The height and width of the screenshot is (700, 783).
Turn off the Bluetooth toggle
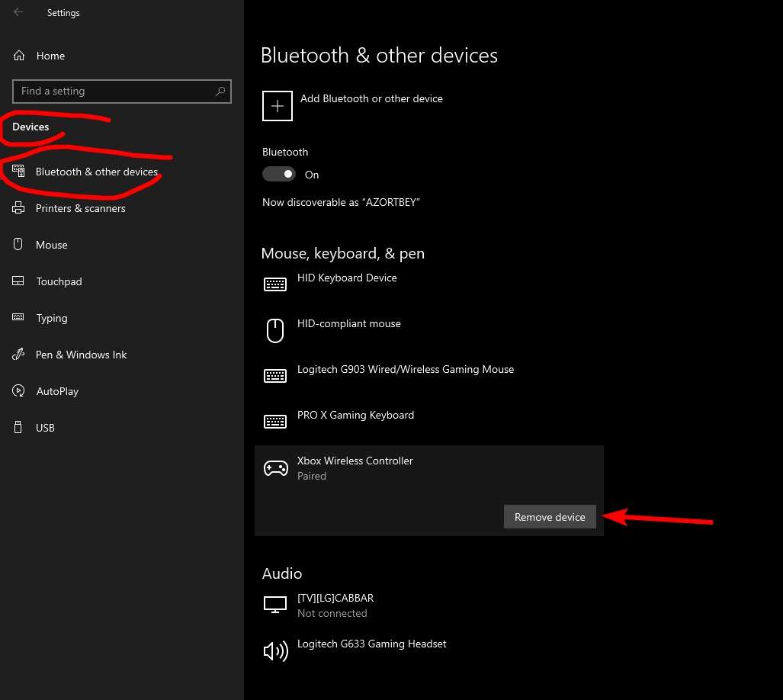[x=278, y=175]
